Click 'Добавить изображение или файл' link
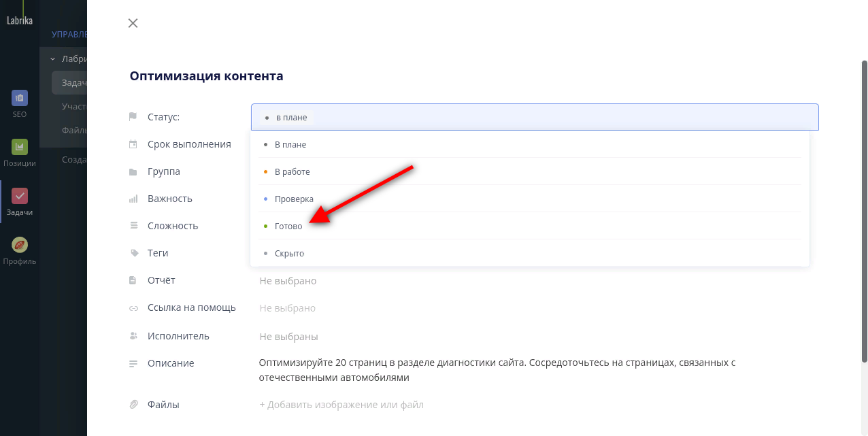The height and width of the screenshot is (436, 868). click(x=341, y=405)
